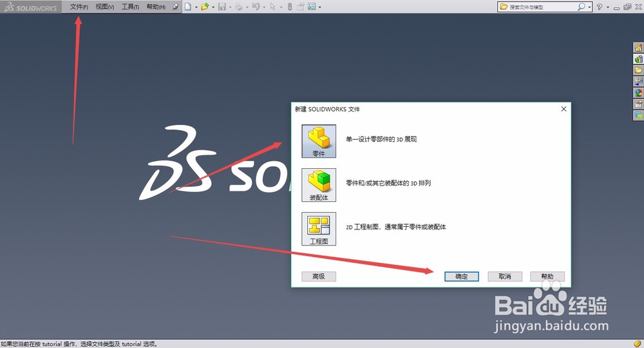Viewport: 644px width, 348px height.
Task: Expand the Save dropdown arrow
Action: tap(230, 7)
